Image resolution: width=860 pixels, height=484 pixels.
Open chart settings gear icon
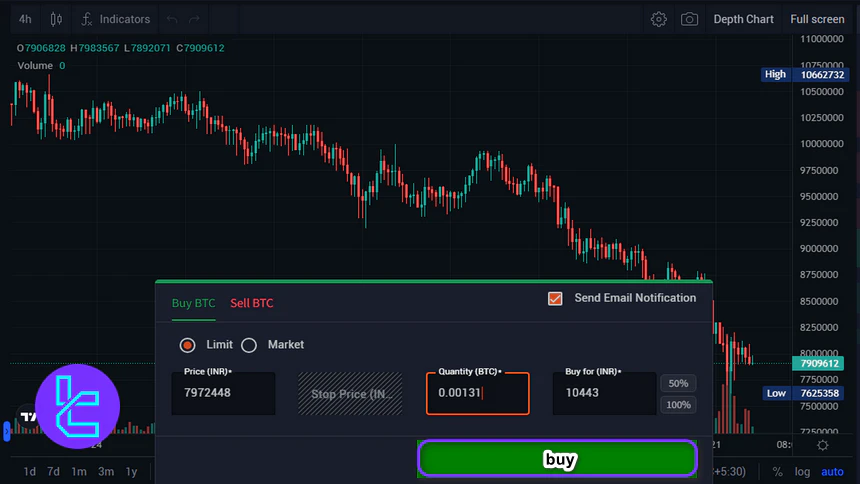pos(659,19)
